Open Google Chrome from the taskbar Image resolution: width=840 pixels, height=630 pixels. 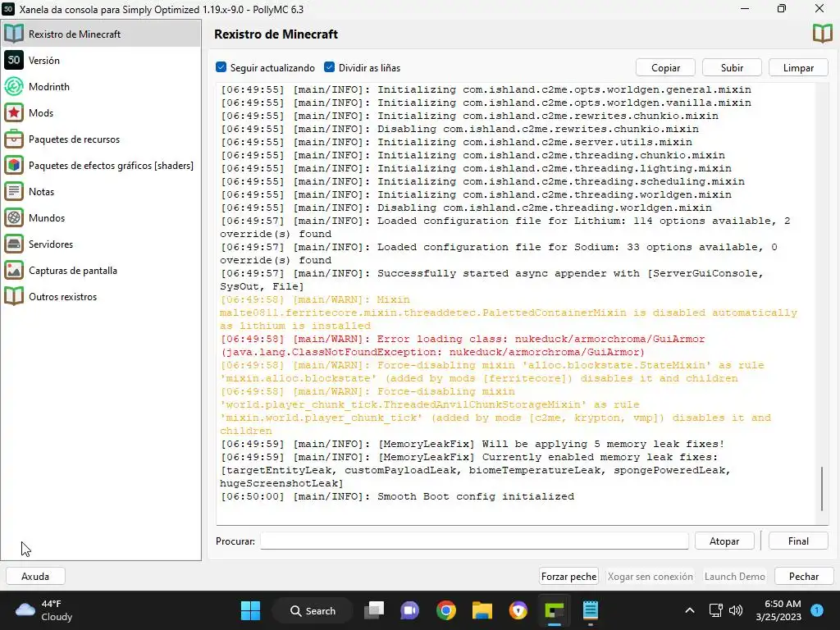coord(445,610)
